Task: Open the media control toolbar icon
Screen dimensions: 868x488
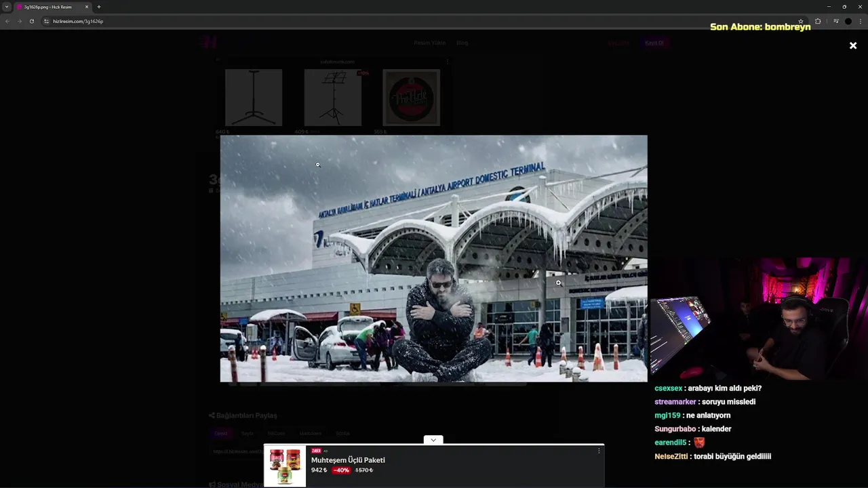Action: coord(836,21)
